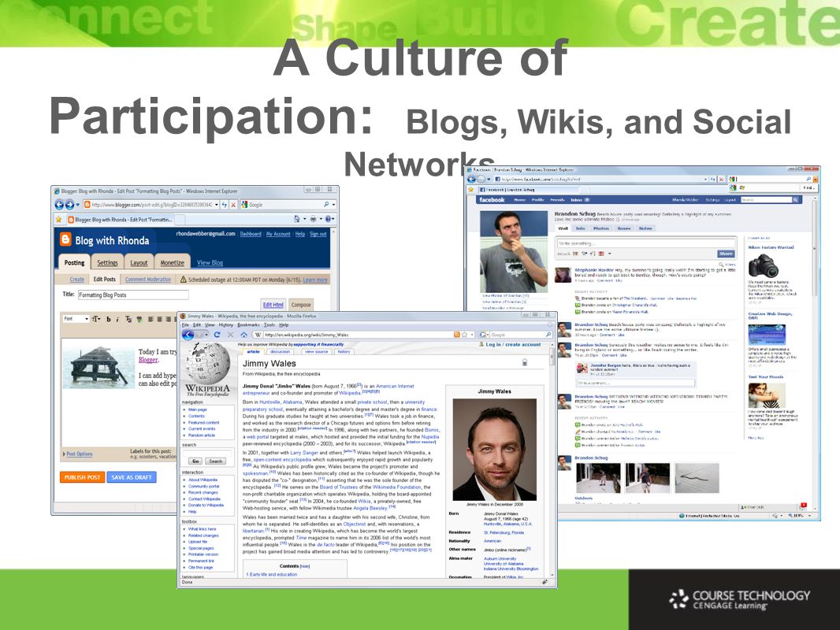The height and width of the screenshot is (630, 840).
Task: Open History menu in Firefox
Action: (225, 325)
